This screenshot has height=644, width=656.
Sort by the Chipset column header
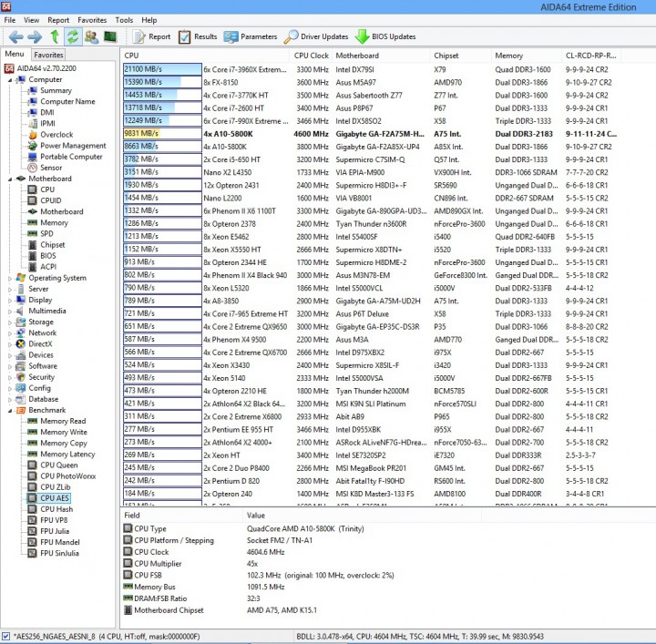click(x=461, y=56)
